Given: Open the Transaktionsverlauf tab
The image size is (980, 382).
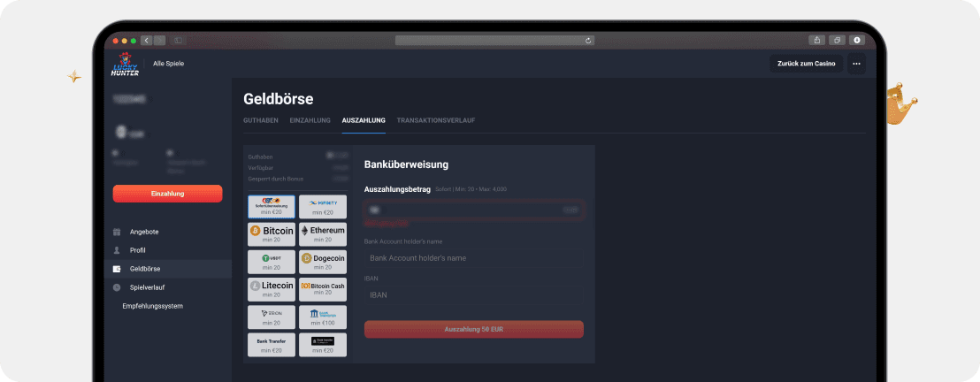Looking at the screenshot, I should click(435, 120).
